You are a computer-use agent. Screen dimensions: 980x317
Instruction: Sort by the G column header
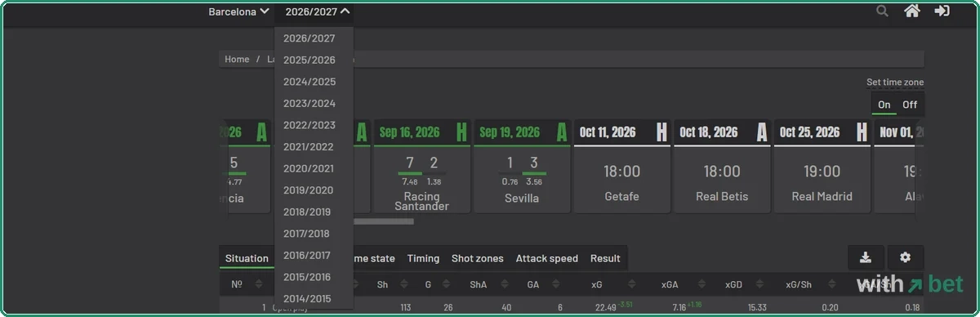[x=428, y=284]
